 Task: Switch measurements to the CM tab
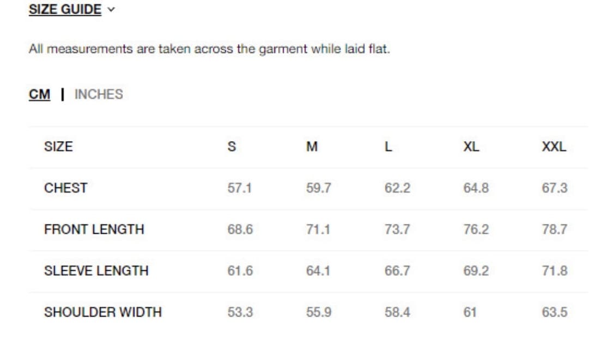pyautogui.click(x=39, y=94)
